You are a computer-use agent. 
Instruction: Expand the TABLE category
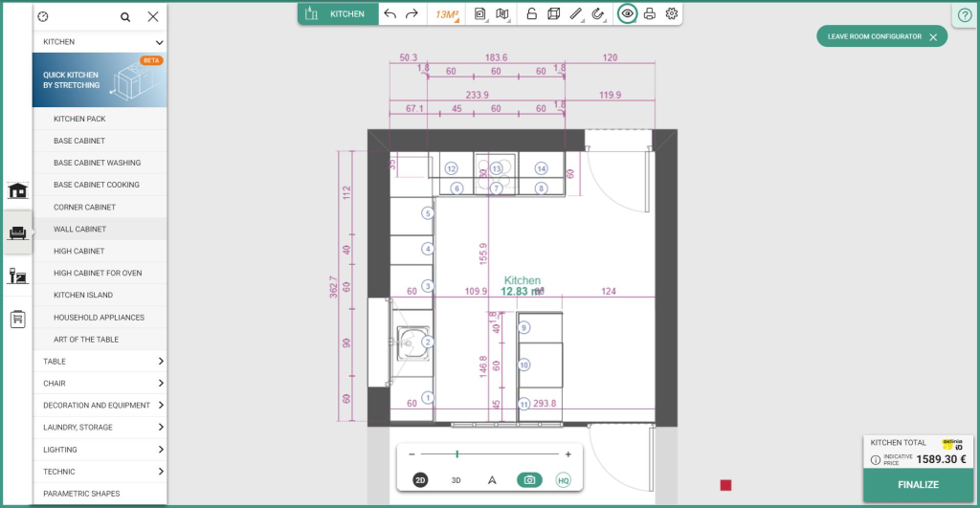click(100, 362)
